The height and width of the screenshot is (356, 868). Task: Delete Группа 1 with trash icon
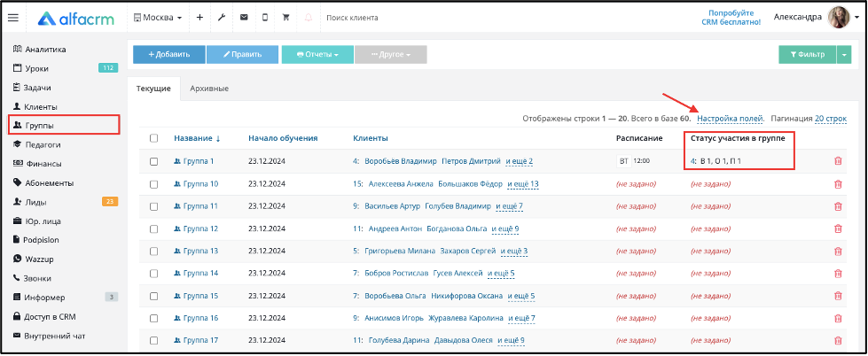pos(838,161)
